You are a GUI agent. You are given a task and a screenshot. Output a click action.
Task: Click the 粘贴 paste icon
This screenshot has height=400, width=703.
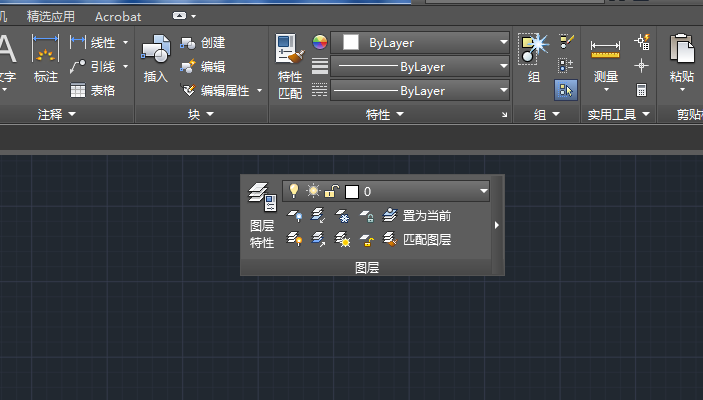(682, 59)
